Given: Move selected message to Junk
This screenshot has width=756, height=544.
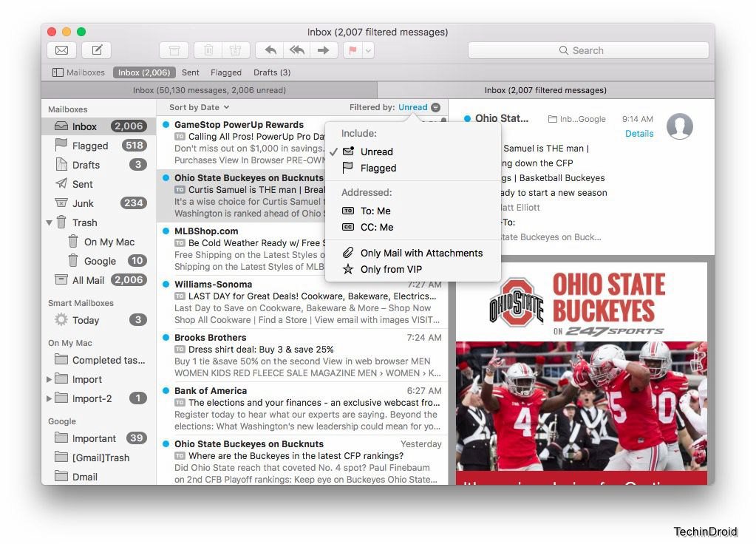Looking at the screenshot, I should point(236,50).
